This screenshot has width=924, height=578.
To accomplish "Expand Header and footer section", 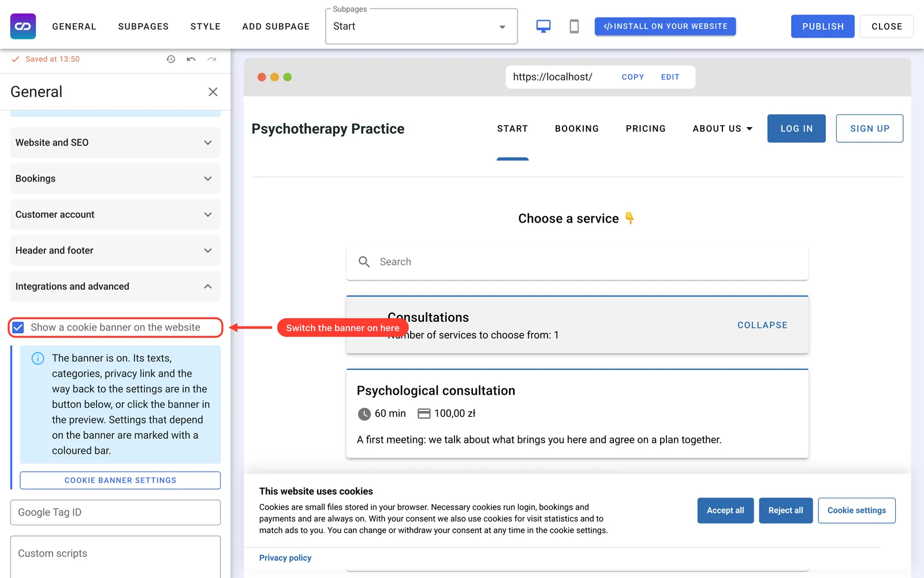I will (115, 250).
